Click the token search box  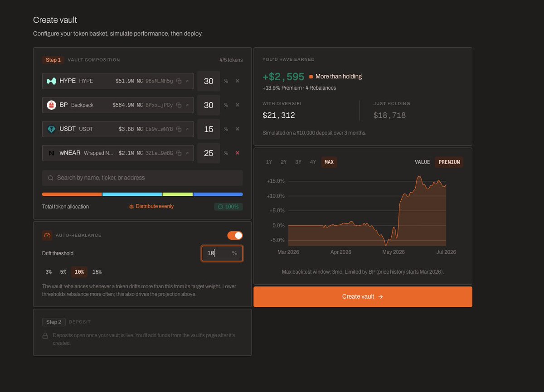pyautogui.click(x=142, y=178)
